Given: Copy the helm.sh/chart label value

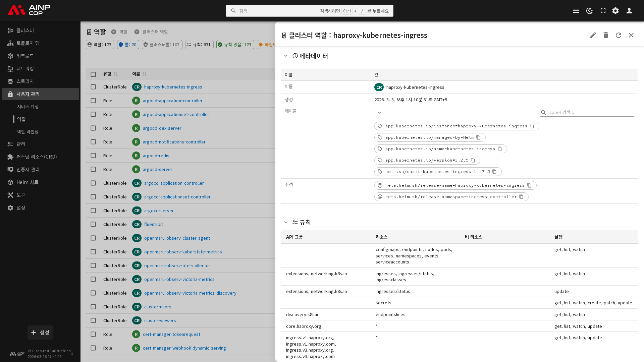Looking at the screenshot, I should coord(494,172).
